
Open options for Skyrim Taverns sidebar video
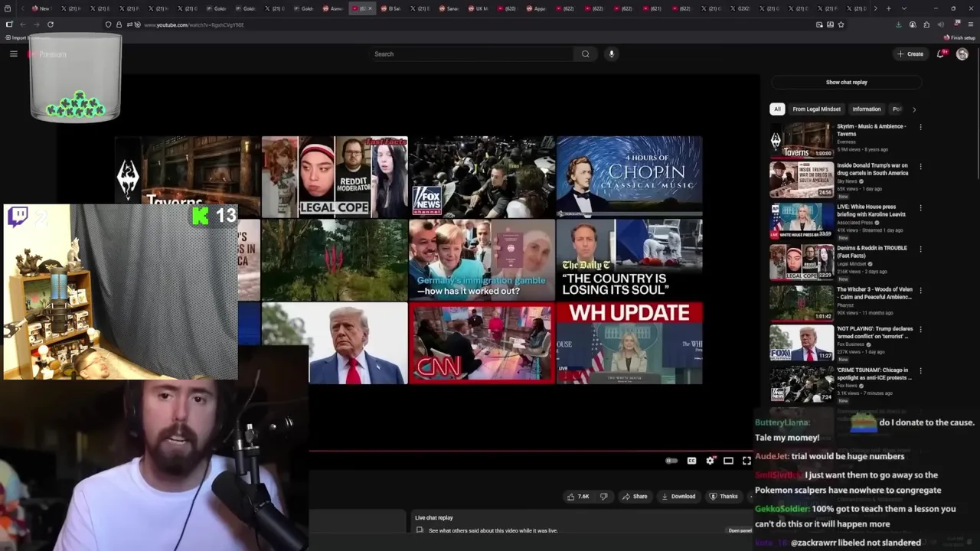[920, 127]
